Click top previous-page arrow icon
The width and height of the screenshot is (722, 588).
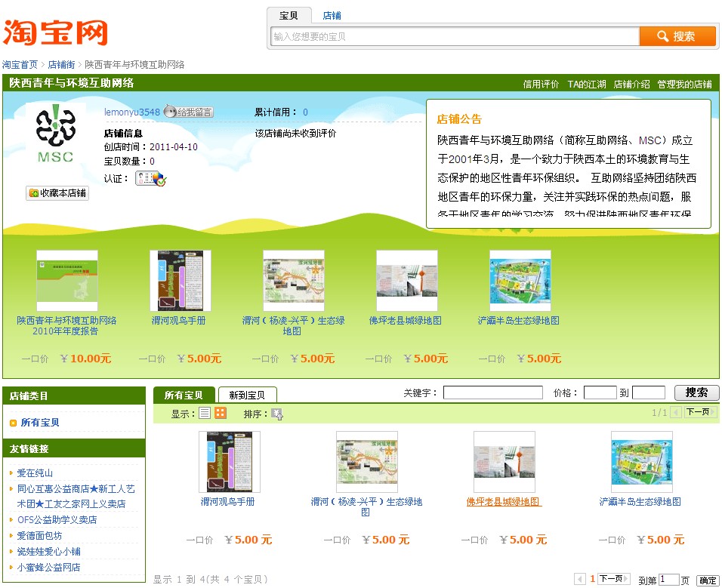pos(676,412)
